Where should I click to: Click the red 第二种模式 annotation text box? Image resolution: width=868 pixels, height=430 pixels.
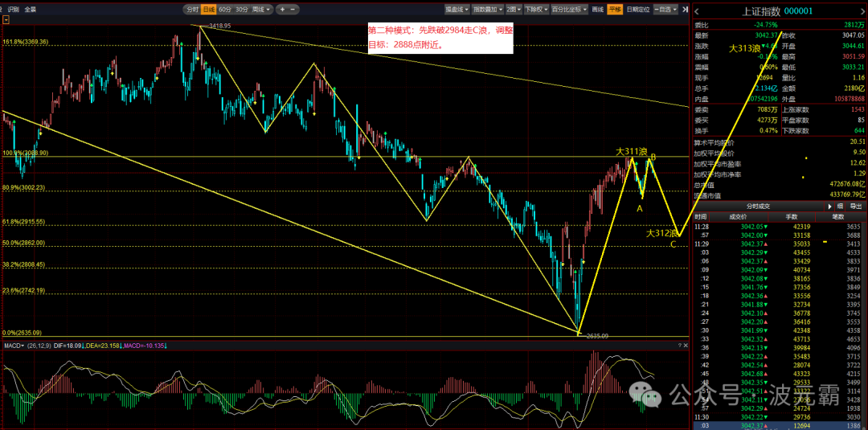click(x=440, y=38)
